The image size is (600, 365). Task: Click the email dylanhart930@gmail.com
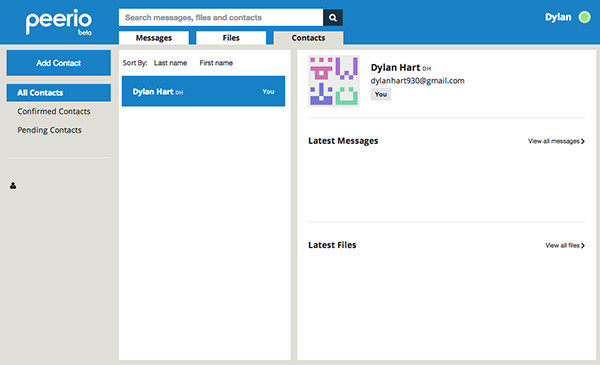(x=417, y=81)
